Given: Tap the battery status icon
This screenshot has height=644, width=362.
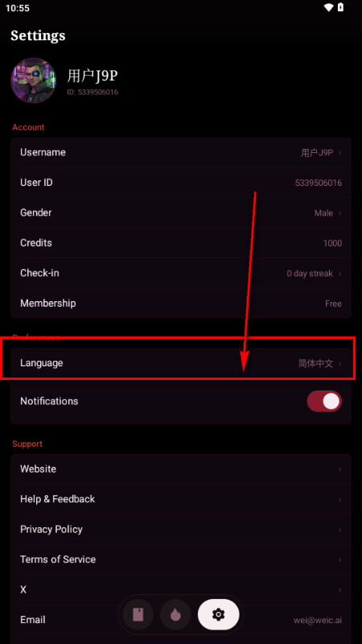Looking at the screenshot, I should coord(340,7).
